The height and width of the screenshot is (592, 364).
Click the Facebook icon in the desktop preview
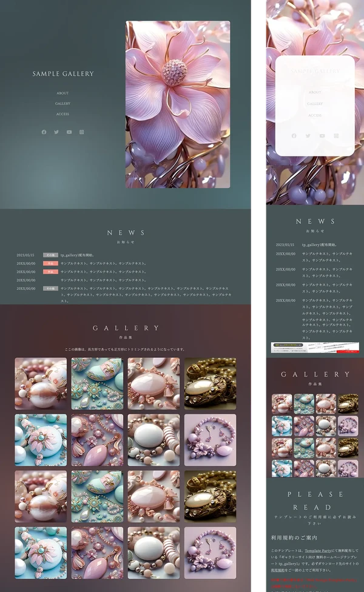click(x=44, y=132)
